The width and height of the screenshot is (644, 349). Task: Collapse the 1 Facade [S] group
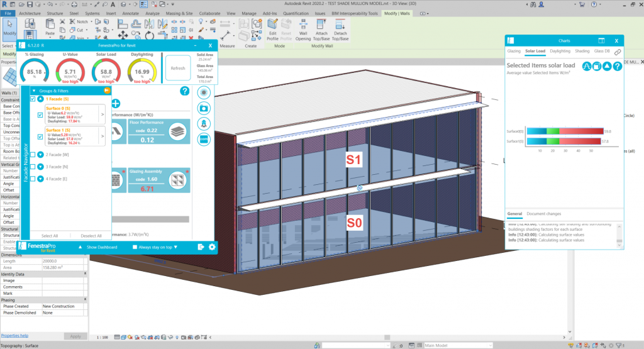click(x=41, y=99)
